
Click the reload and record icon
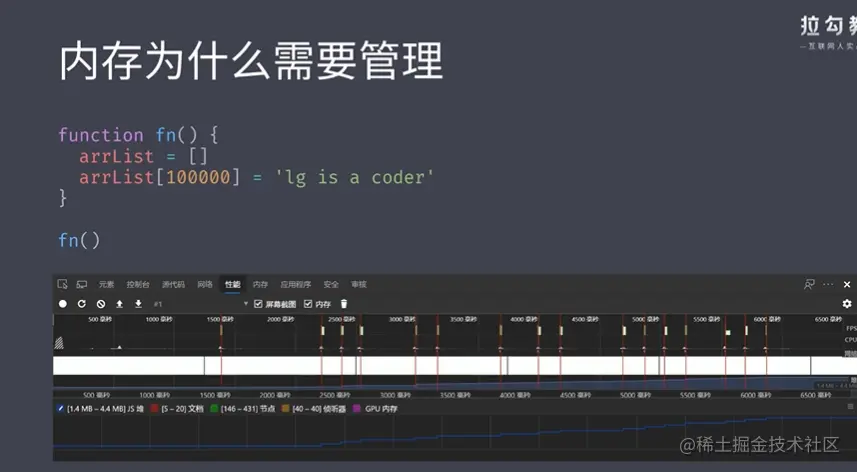point(81,304)
